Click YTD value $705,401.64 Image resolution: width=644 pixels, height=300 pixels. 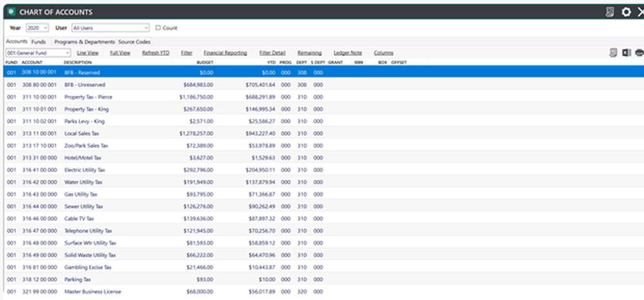pyautogui.click(x=260, y=85)
